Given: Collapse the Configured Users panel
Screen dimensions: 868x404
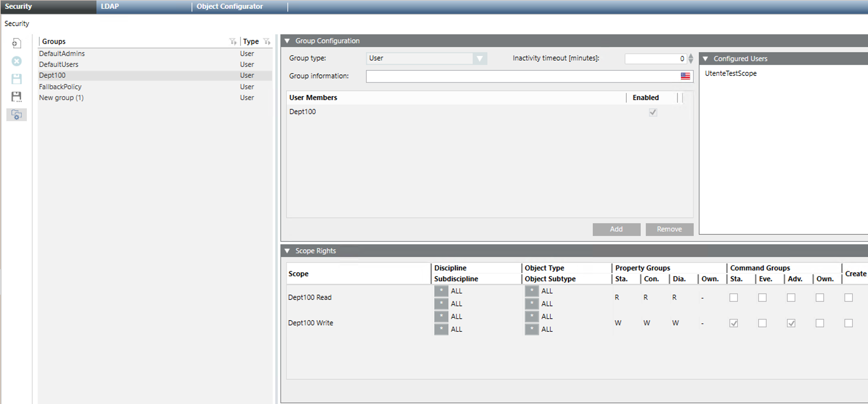Looking at the screenshot, I should point(705,59).
